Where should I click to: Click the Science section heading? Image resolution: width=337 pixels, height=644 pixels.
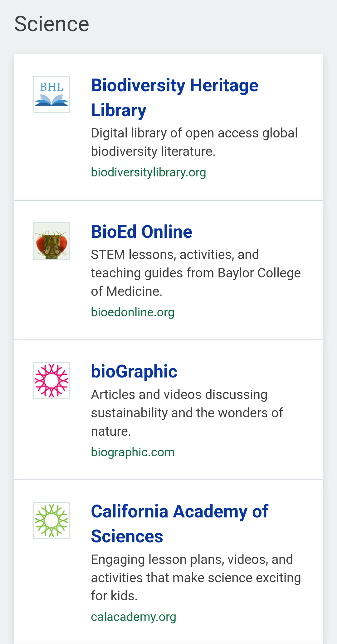(52, 24)
